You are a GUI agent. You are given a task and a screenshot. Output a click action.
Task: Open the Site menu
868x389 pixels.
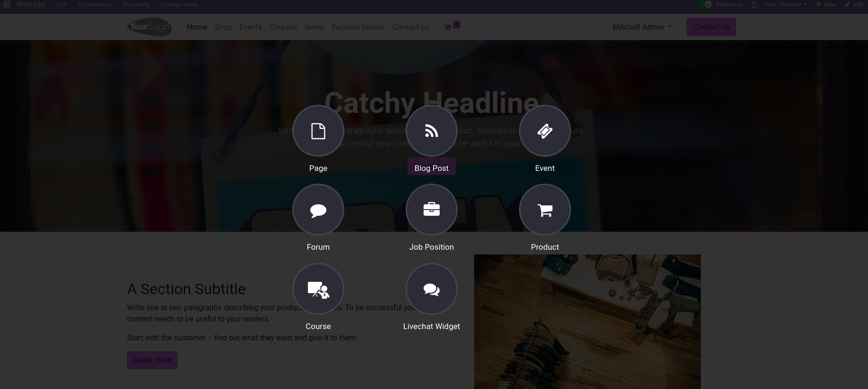point(61,4)
